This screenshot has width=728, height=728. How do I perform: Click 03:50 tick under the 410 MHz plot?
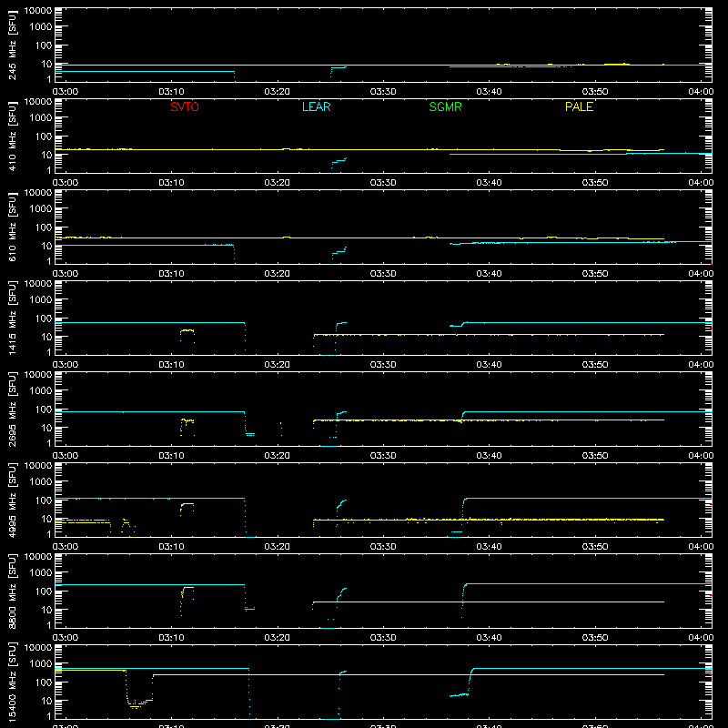595,183
